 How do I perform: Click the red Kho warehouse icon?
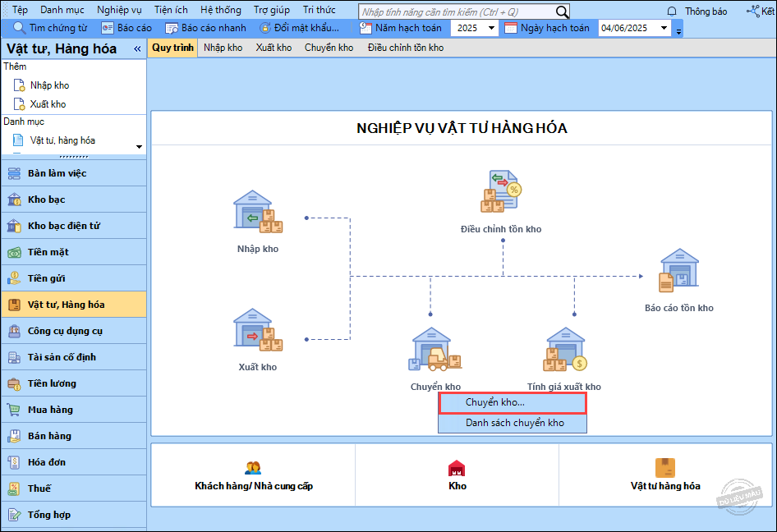click(x=457, y=468)
